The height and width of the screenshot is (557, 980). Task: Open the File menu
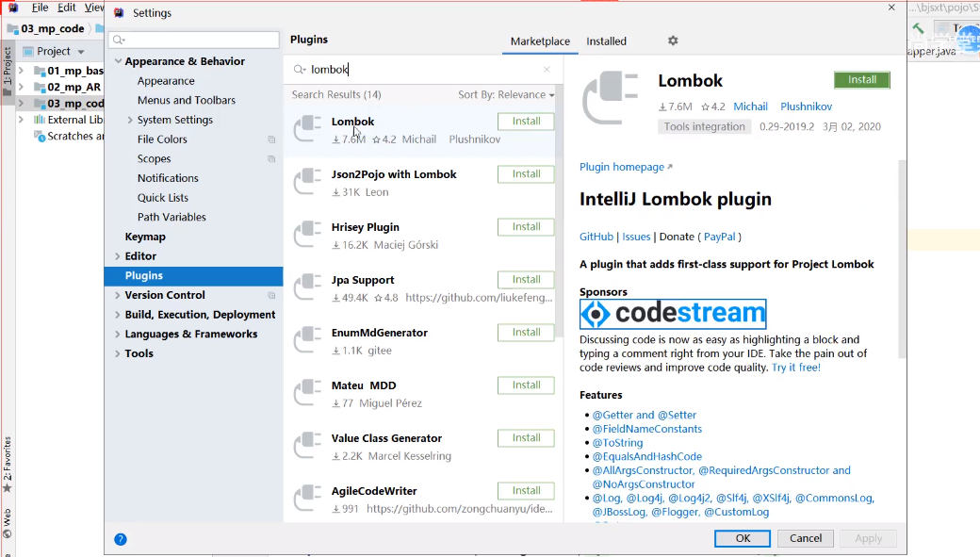click(40, 8)
